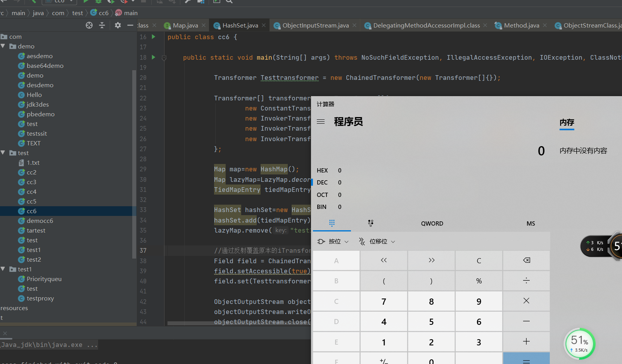The height and width of the screenshot is (364, 622).
Task: Click digit 9 key in calculator
Action: click(479, 301)
